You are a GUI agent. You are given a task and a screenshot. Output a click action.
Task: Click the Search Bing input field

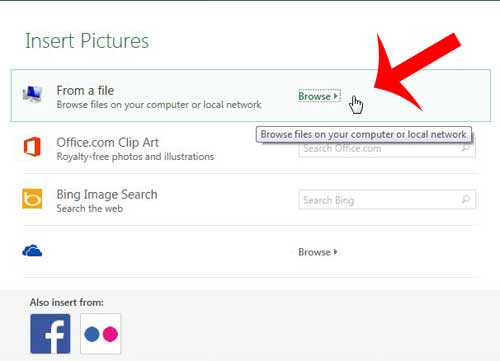tap(387, 200)
